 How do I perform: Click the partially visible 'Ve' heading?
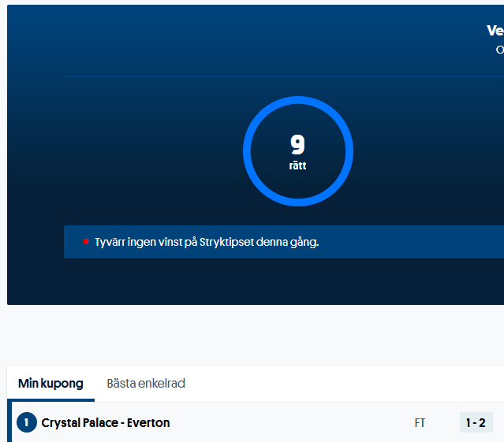click(495, 31)
